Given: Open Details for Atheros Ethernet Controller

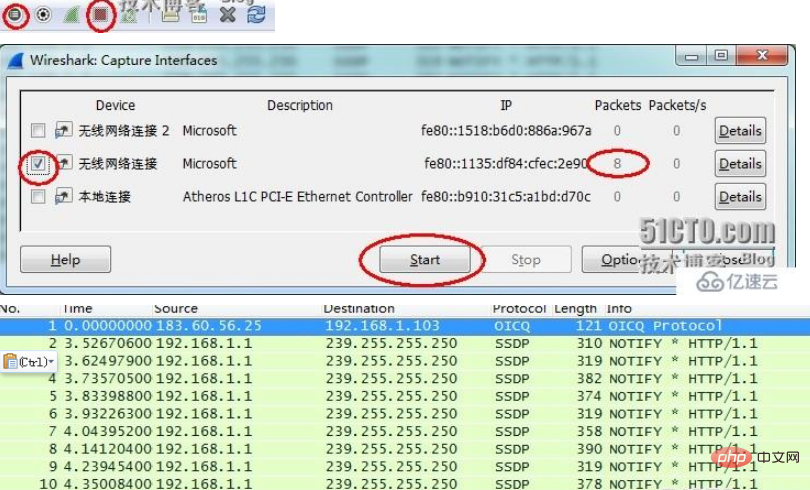Looking at the screenshot, I should (740, 197).
